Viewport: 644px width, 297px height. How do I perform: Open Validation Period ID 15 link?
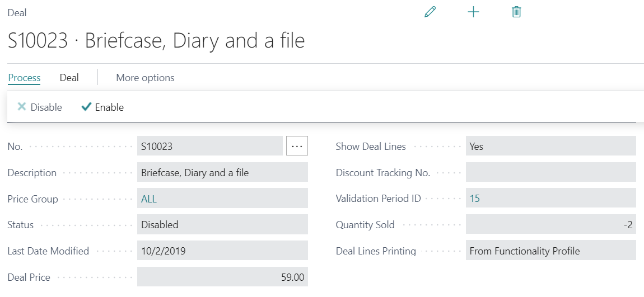click(x=474, y=199)
